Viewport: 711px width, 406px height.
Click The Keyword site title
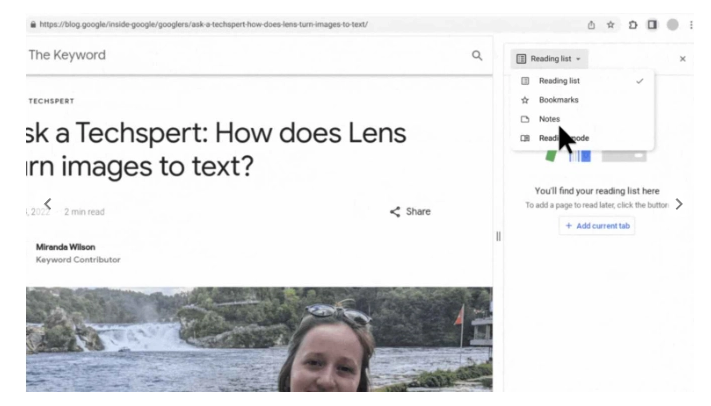[x=67, y=55]
